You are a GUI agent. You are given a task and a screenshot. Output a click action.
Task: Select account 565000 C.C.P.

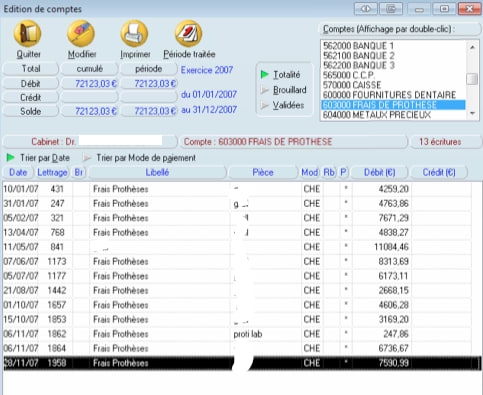tap(394, 75)
